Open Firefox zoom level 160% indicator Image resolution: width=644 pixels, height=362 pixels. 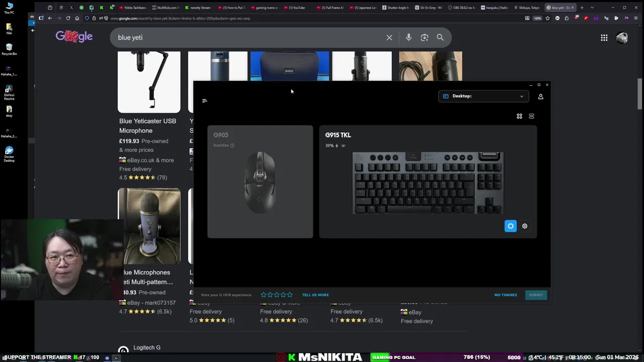point(537,18)
